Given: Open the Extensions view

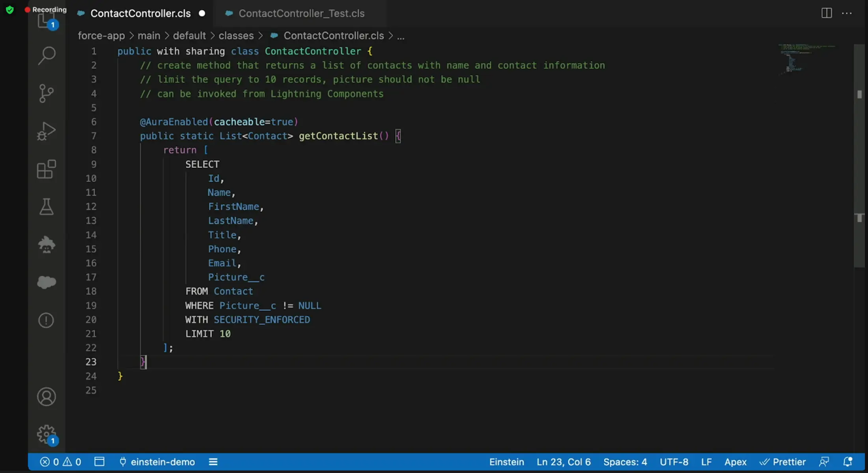Looking at the screenshot, I should 47,169.
